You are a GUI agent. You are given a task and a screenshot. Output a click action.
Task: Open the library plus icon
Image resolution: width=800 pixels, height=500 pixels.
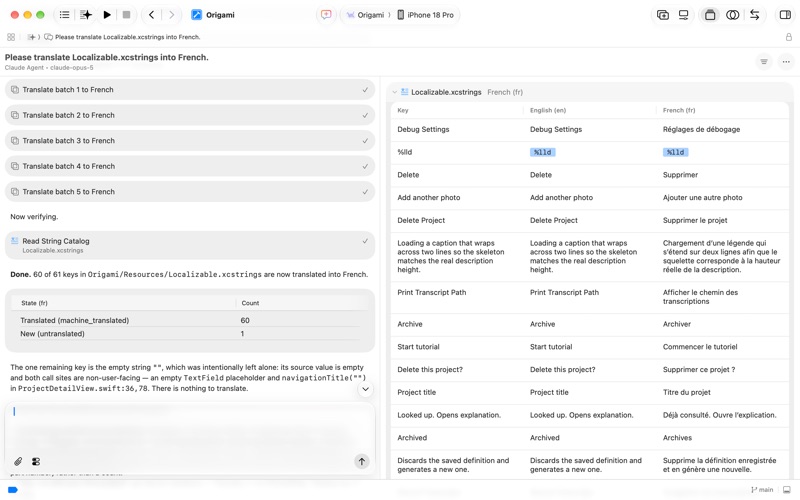click(663, 15)
